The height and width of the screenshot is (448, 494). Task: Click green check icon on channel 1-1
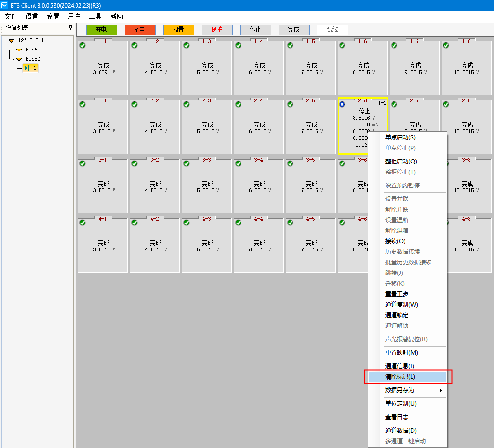(82, 45)
